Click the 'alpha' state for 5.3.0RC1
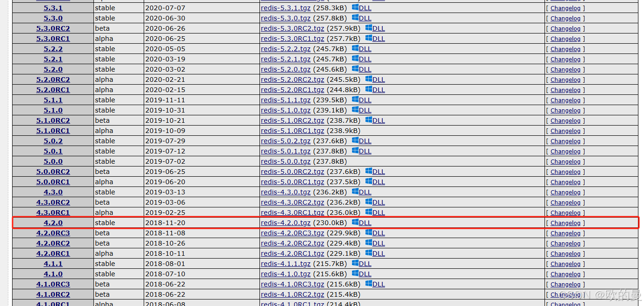644x306 pixels. click(x=104, y=39)
